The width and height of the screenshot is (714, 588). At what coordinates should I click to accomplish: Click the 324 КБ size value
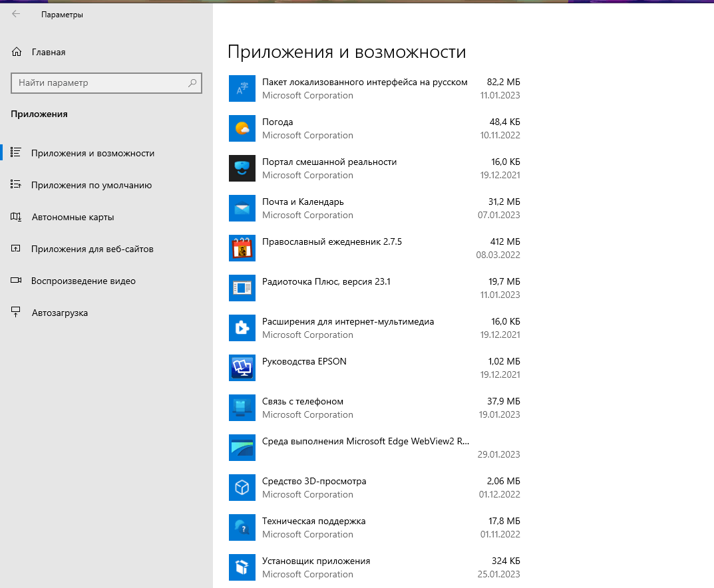coord(506,561)
